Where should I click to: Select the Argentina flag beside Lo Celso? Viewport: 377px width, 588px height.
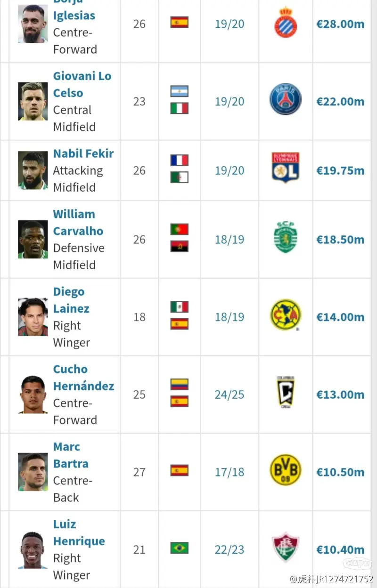point(180,91)
